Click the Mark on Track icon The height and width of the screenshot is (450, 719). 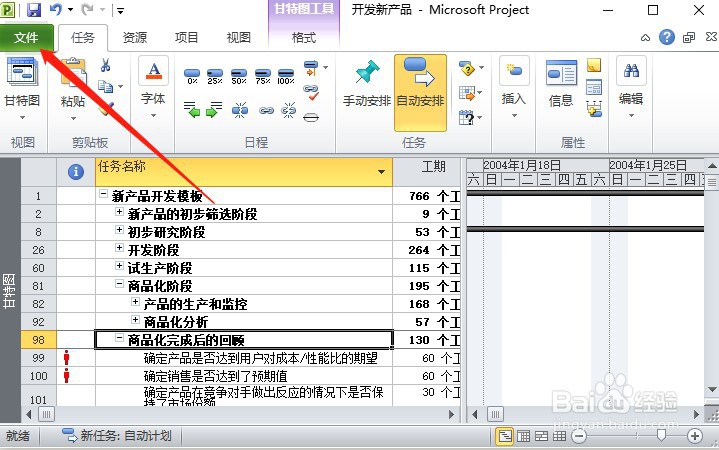pyautogui.click(x=311, y=67)
